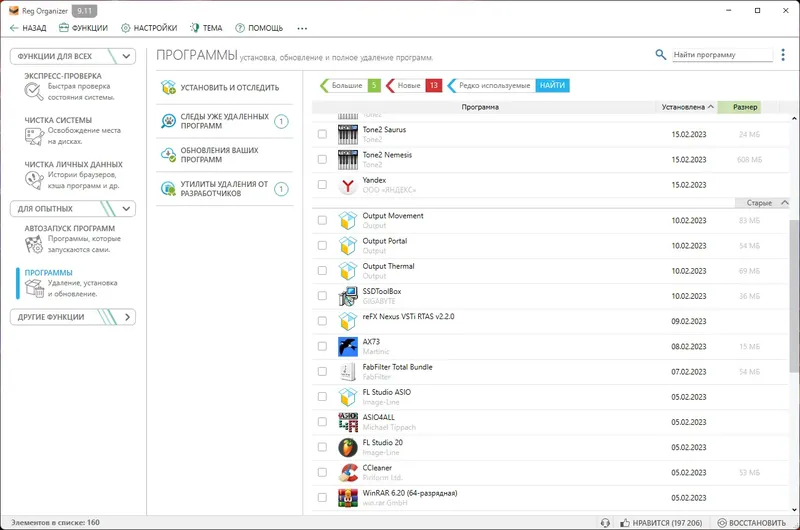Viewport: 800px width, 530px height.
Task: Click the Output Movement box icon
Action: [348, 221]
